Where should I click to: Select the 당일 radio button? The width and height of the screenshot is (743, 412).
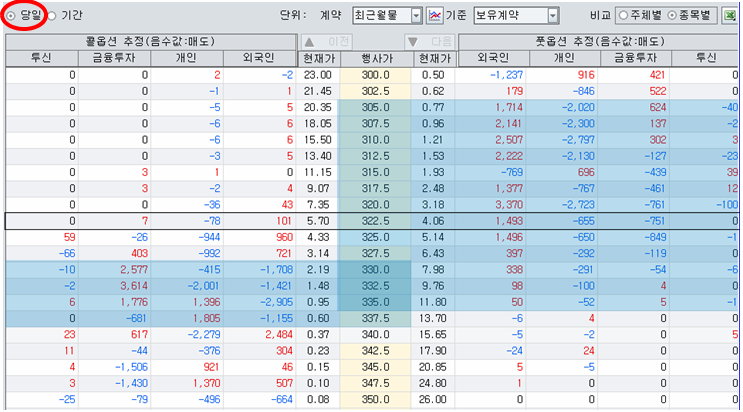click(11, 16)
